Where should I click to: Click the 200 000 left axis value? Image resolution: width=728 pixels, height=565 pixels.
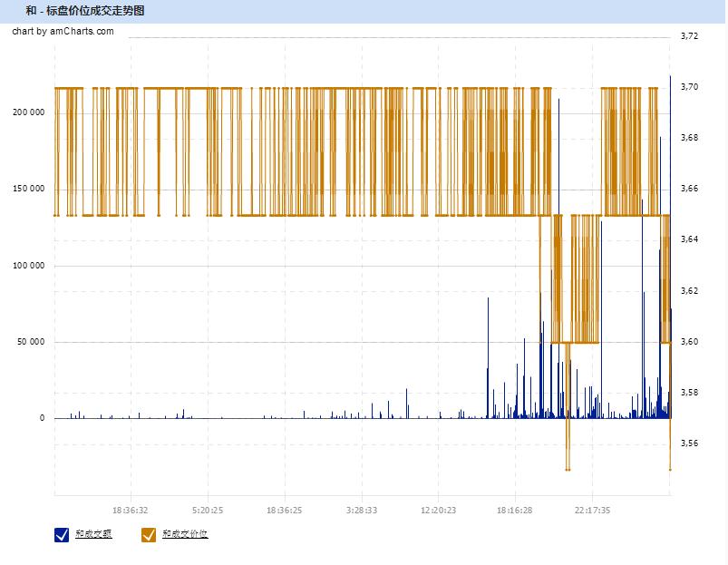coord(28,112)
